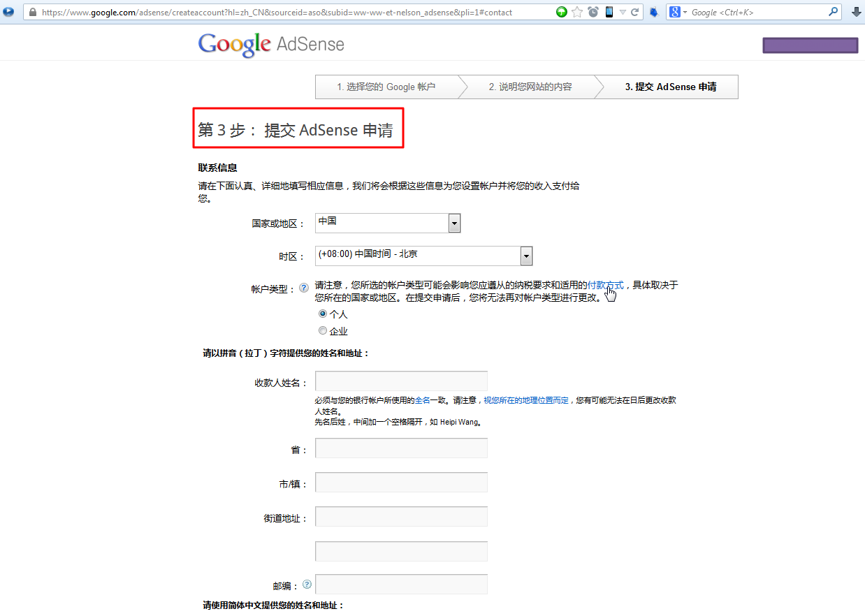Click the help icon next to 邮编

coord(307,585)
